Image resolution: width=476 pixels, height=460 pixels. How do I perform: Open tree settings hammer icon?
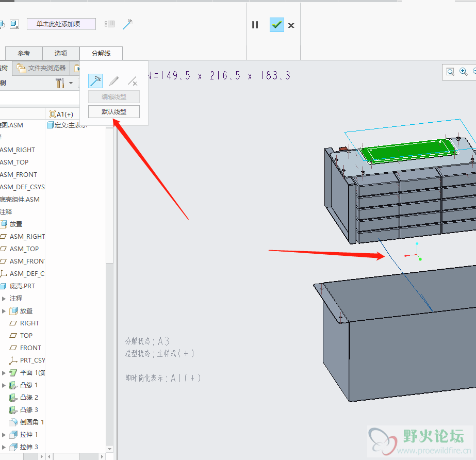(x=60, y=83)
